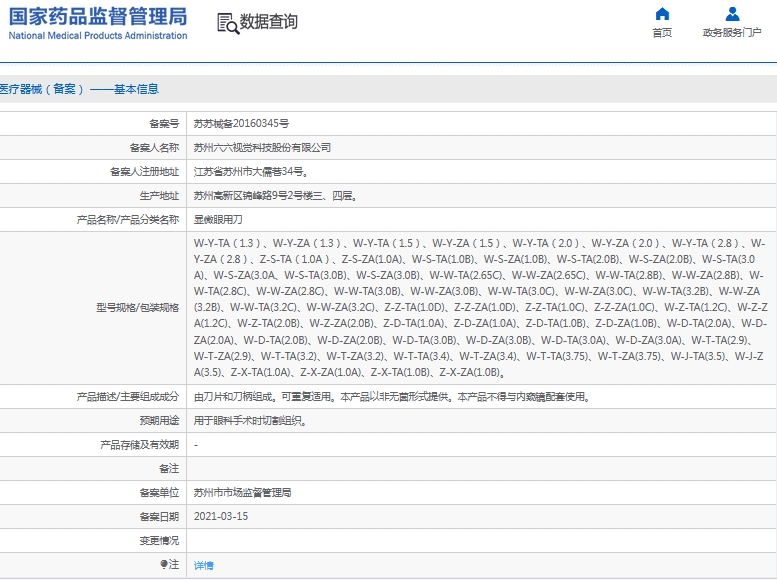This screenshot has height=584, width=777.
Task: Click the 产品名称/产品分类名称 label
Action: pyautogui.click(x=128, y=219)
